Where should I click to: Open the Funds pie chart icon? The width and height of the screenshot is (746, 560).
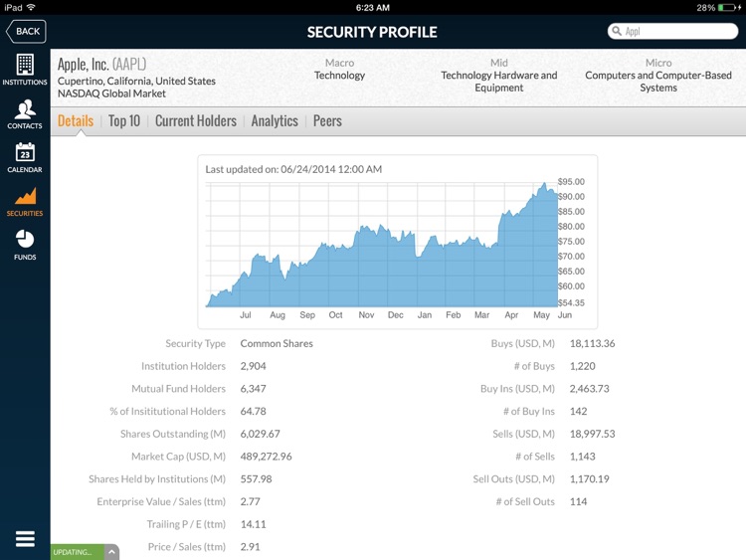coord(25,245)
